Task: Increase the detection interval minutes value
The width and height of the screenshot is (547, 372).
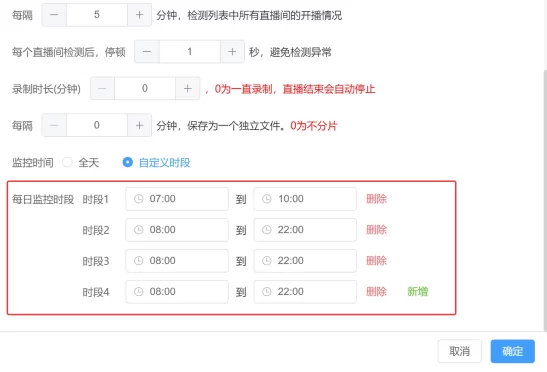Action: tap(140, 15)
